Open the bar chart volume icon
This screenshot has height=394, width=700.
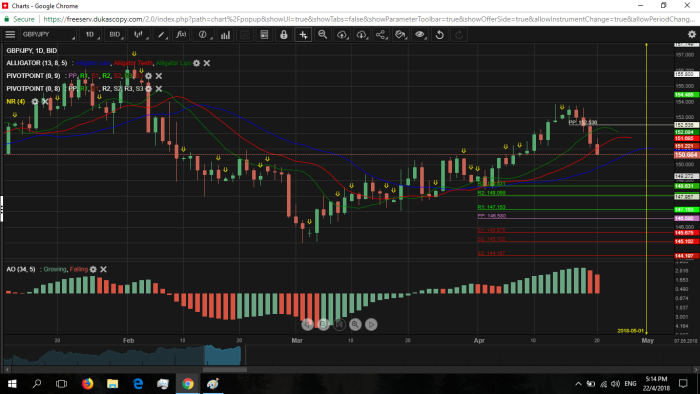click(x=225, y=34)
